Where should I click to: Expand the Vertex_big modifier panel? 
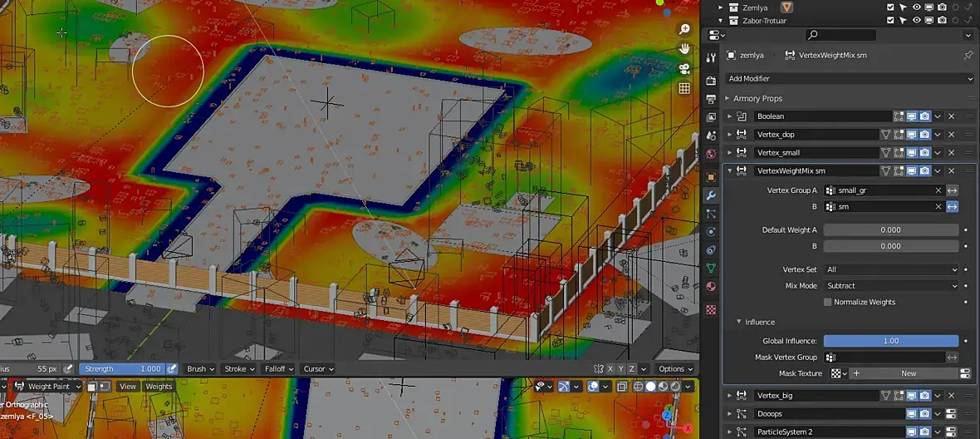[x=729, y=396]
